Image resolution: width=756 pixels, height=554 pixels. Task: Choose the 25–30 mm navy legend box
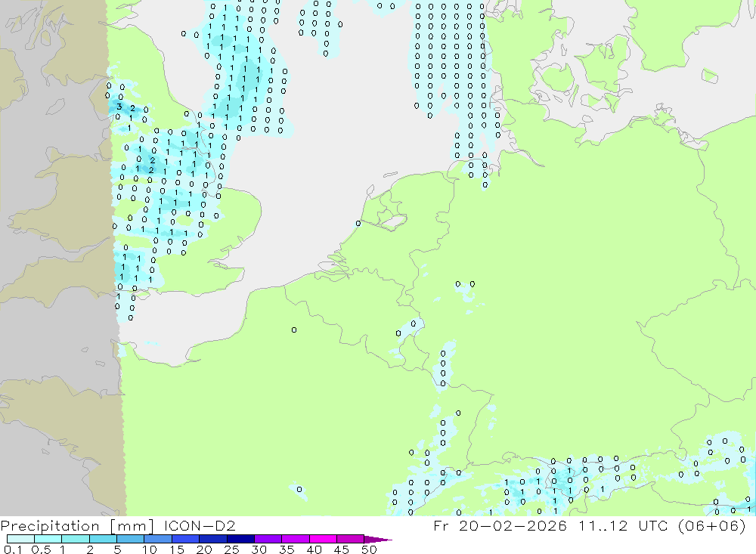click(240, 539)
